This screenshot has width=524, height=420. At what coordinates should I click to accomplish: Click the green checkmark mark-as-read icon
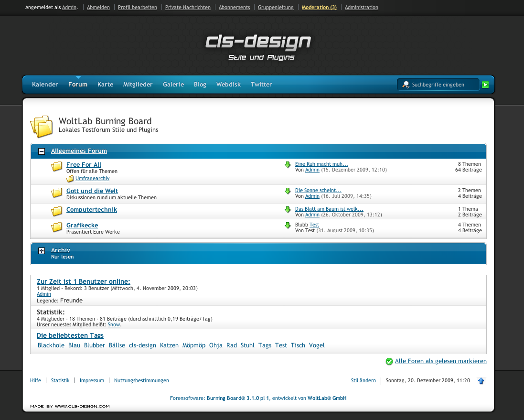click(389, 362)
